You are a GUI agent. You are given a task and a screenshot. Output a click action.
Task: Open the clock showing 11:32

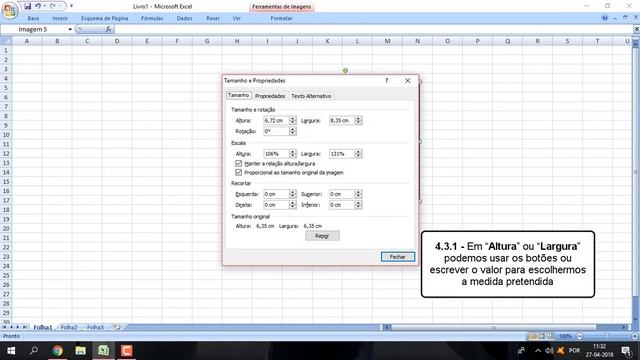[600, 351]
